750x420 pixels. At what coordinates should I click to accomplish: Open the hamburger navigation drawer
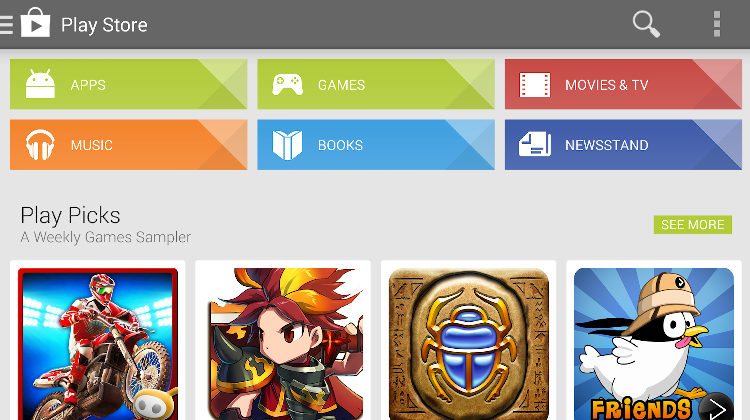[x=6, y=24]
